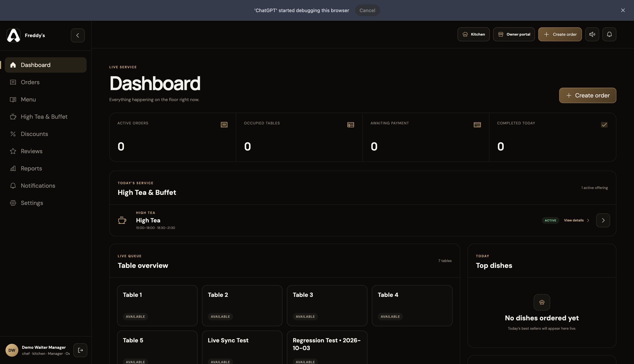Open High Tea & Buffet in the sidebar
Screen dimensions: 634x364
(x=45, y=117)
